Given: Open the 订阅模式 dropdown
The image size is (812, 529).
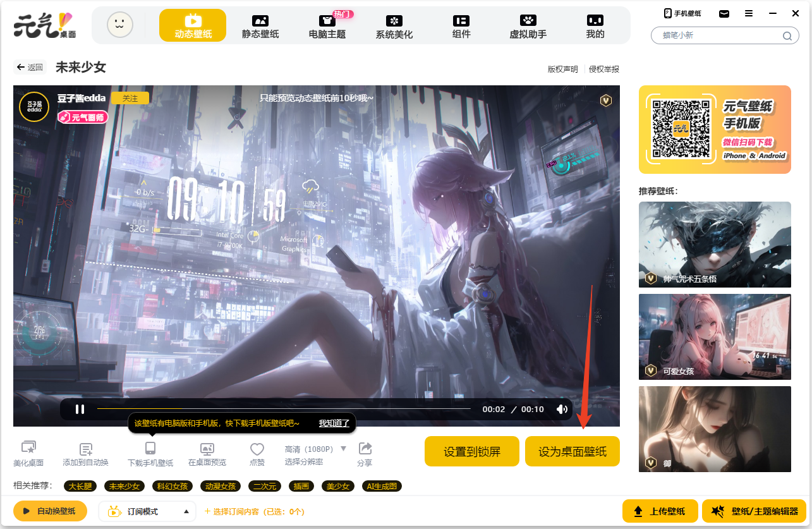Looking at the screenshot, I should click(x=186, y=511).
